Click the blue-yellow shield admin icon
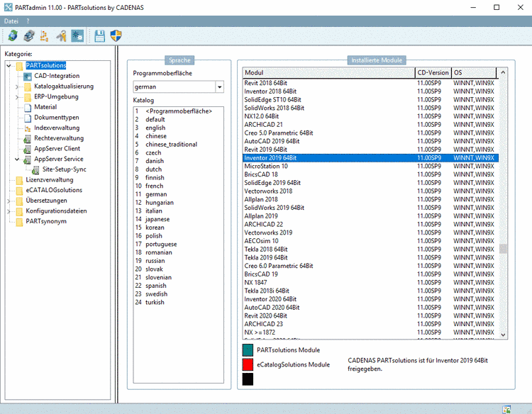The width and height of the screenshot is (532, 414). point(116,35)
